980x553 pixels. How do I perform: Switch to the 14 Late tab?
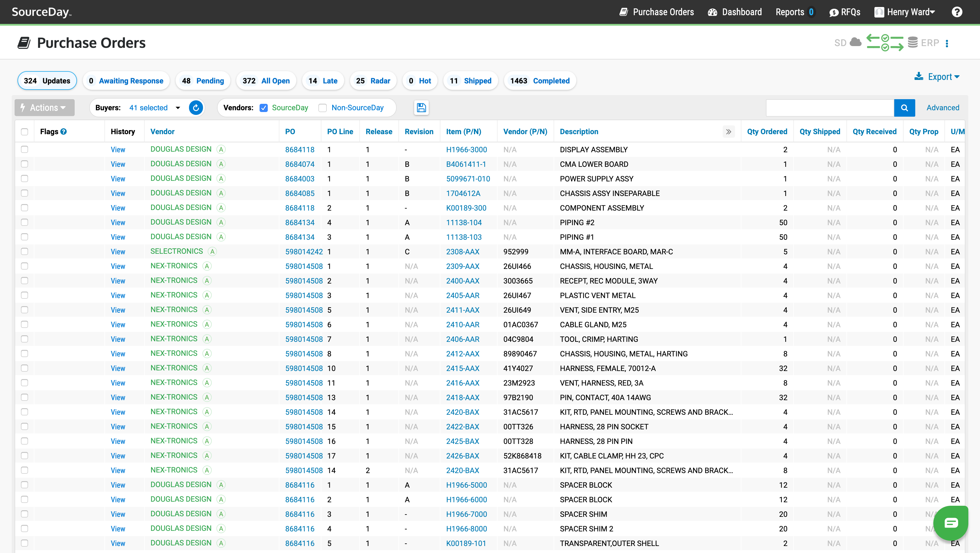323,80
